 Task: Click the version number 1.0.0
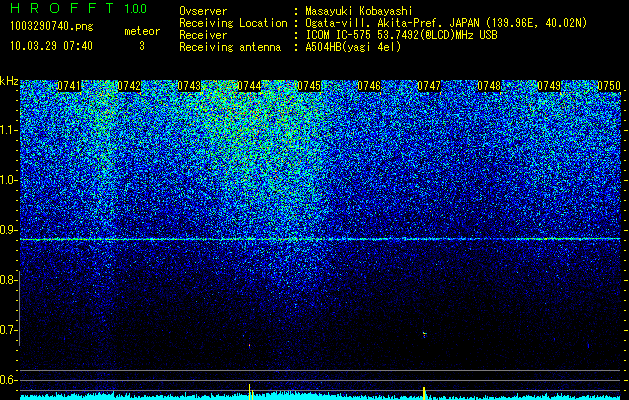pos(136,9)
